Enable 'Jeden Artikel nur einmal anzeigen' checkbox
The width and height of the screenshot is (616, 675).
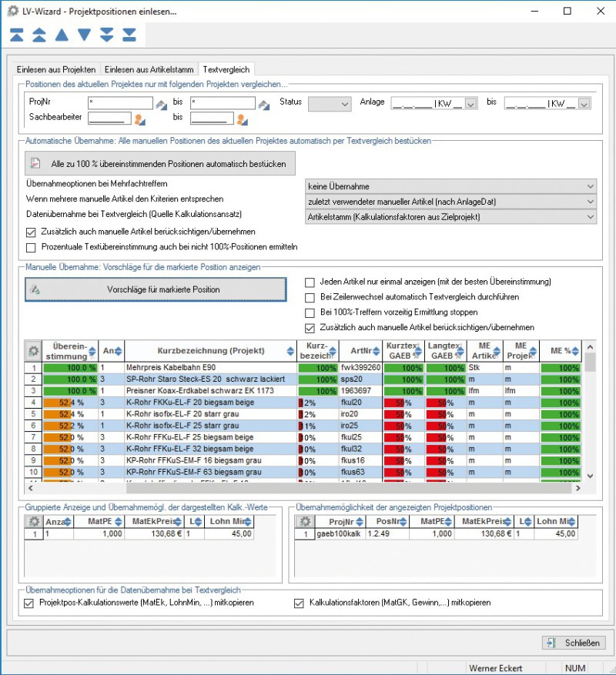310,282
